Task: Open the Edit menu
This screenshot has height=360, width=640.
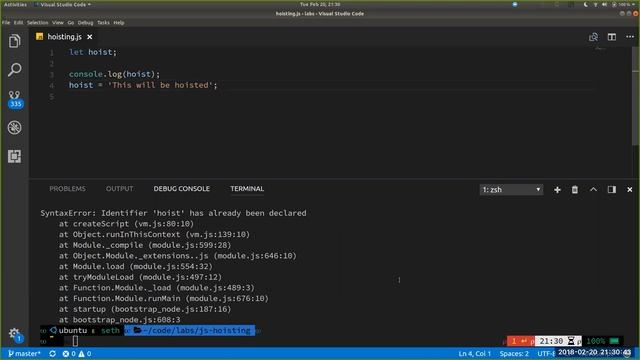Action: click(18, 23)
